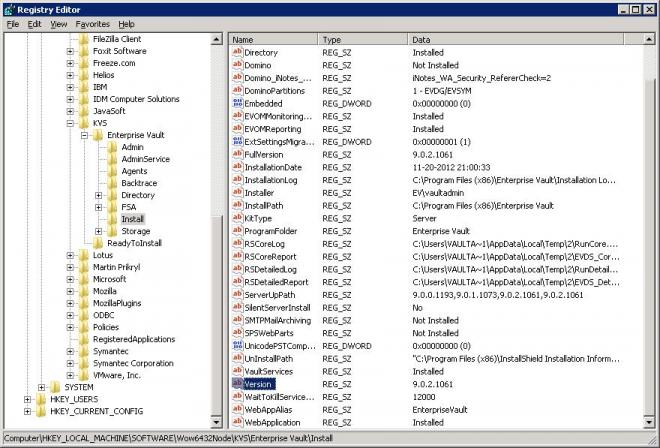Select the RSCoreLog value name
Viewport: 660px width, 448px height.
(x=264, y=244)
